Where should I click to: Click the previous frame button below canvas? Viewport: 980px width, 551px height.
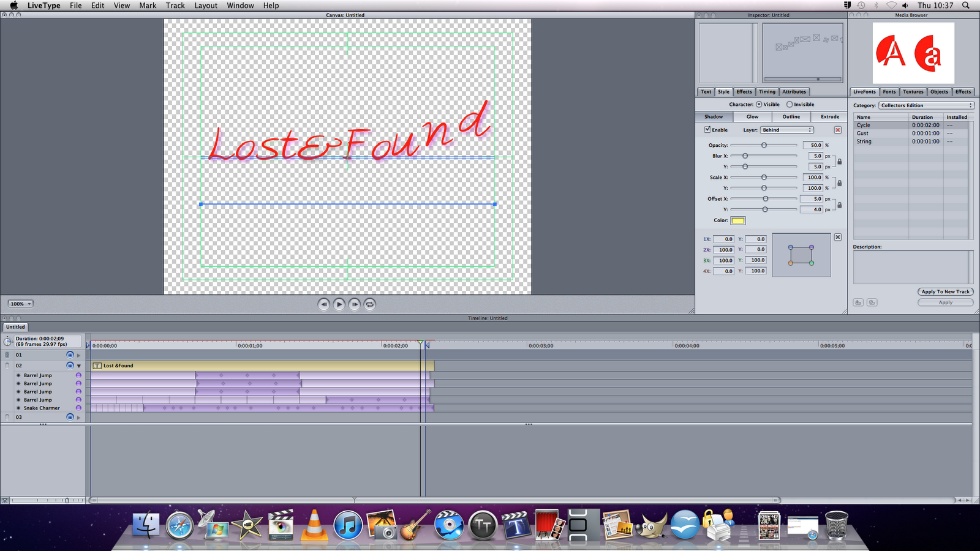point(324,304)
